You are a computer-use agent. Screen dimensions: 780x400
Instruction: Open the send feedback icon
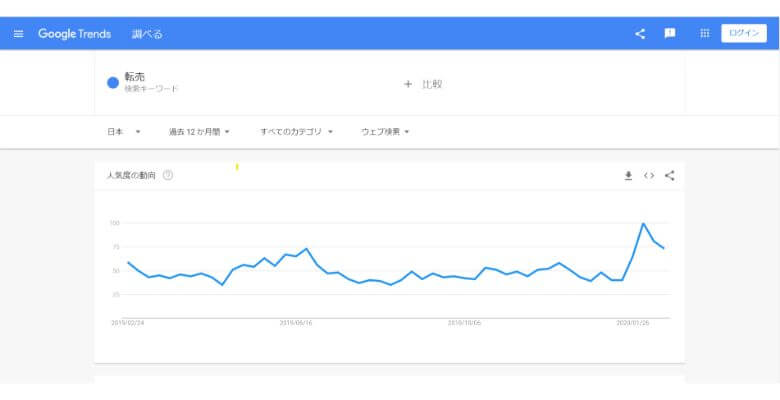pyautogui.click(x=670, y=33)
